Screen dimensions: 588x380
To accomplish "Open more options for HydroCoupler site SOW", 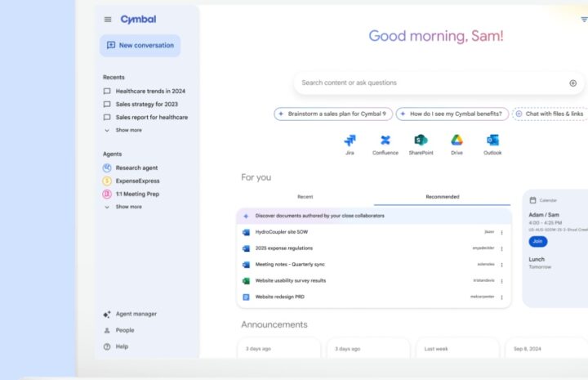I will tap(501, 233).
